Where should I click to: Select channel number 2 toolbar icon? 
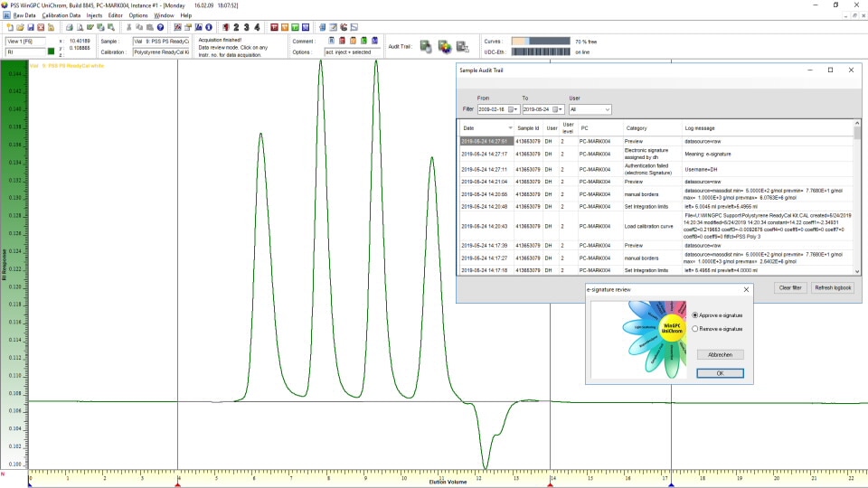[236, 27]
